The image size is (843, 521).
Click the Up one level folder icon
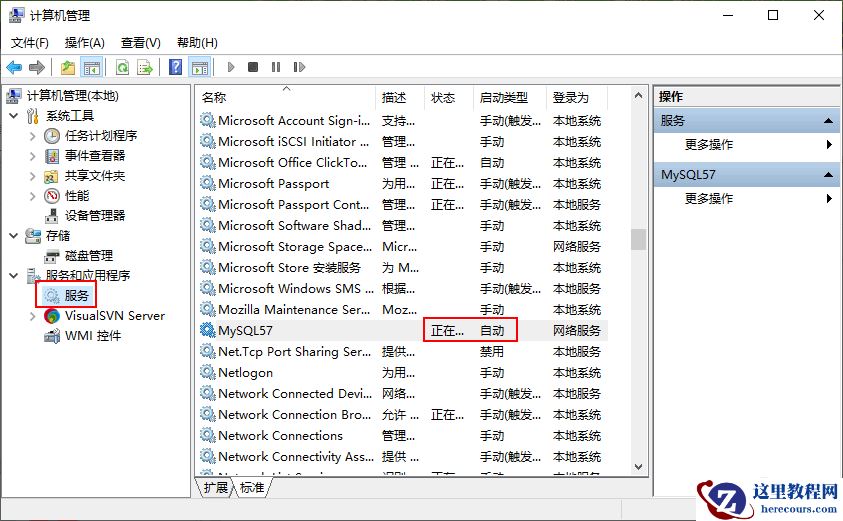68,67
